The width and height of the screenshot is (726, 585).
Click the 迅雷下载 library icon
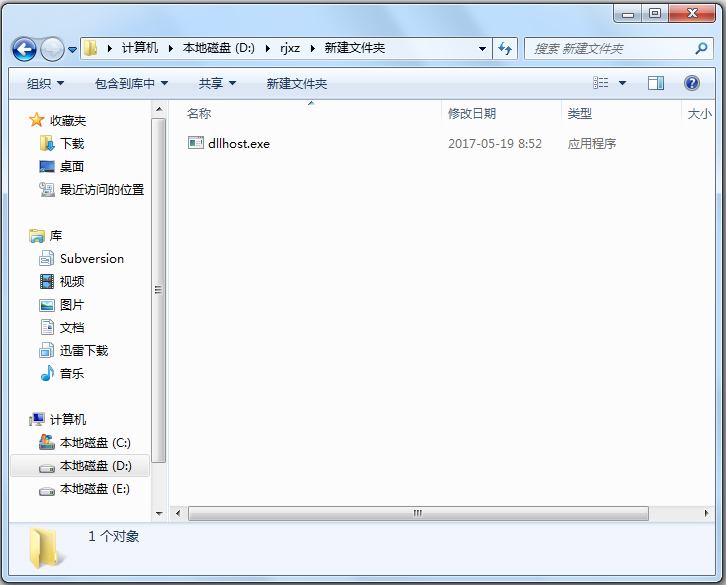pos(47,350)
